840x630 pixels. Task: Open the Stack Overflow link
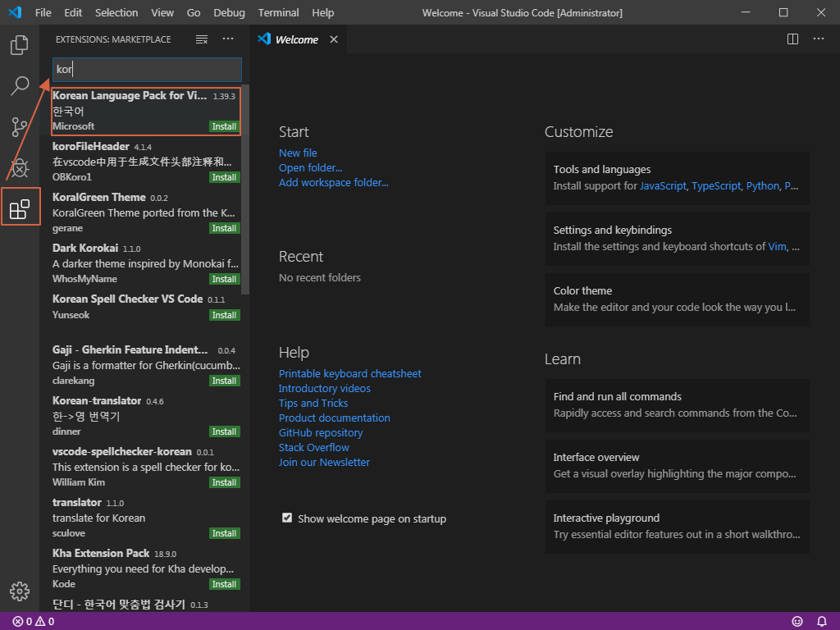[x=313, y=447]
